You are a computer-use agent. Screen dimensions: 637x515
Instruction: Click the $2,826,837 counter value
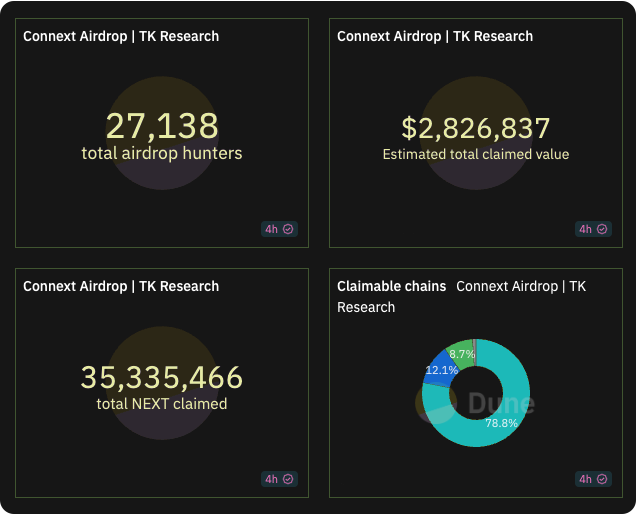[x=476, y=128]
